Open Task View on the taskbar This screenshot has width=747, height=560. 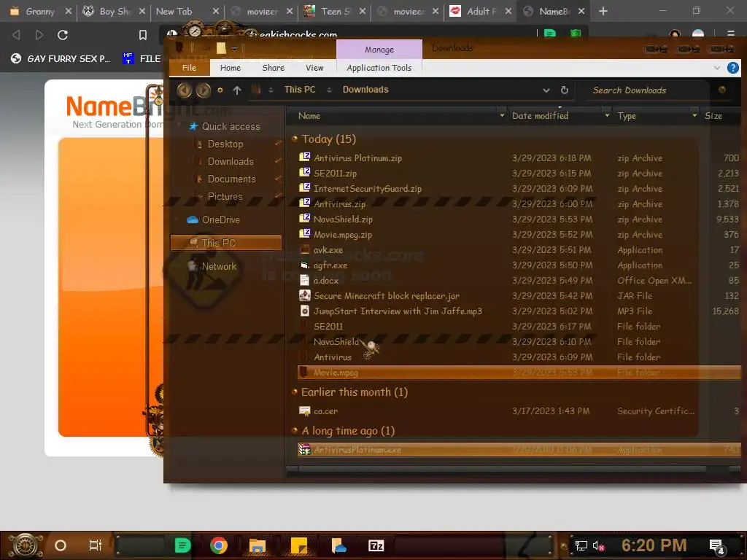(96, 545)
